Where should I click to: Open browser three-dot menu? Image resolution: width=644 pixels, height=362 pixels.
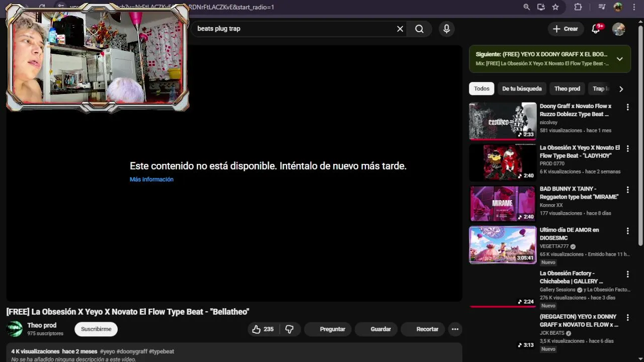635,7
